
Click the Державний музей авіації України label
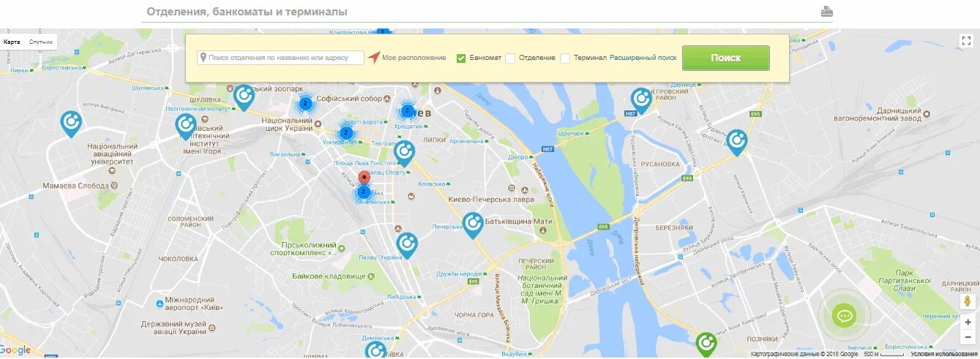(x=174, y=327)
